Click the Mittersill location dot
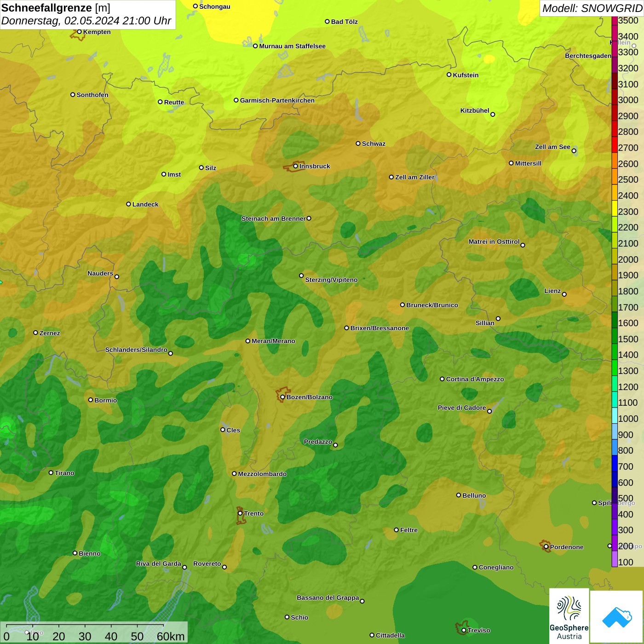This screenshot has width=644, height=644. click(x=511, y=163)
